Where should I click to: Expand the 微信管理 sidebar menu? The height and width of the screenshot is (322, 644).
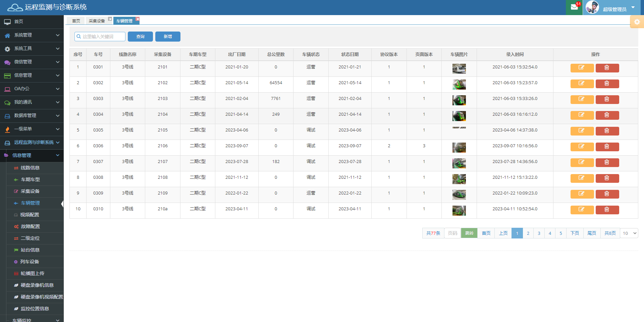point(32,62)
